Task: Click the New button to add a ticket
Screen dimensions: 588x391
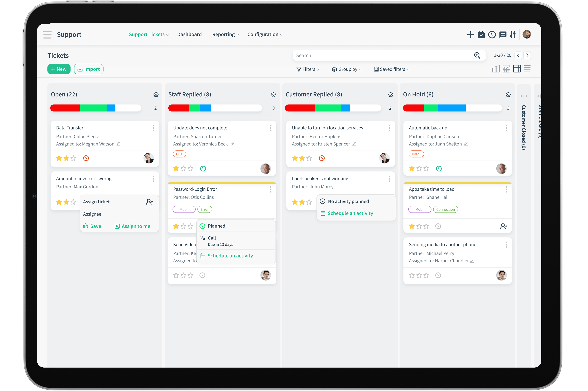Action: click(59, 69)
